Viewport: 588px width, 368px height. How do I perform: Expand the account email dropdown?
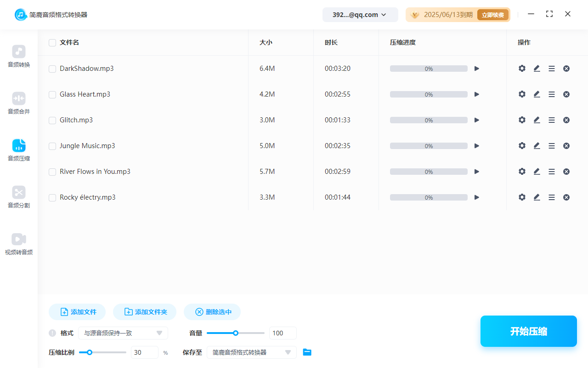pyautogui.click(x=360, y=15)
